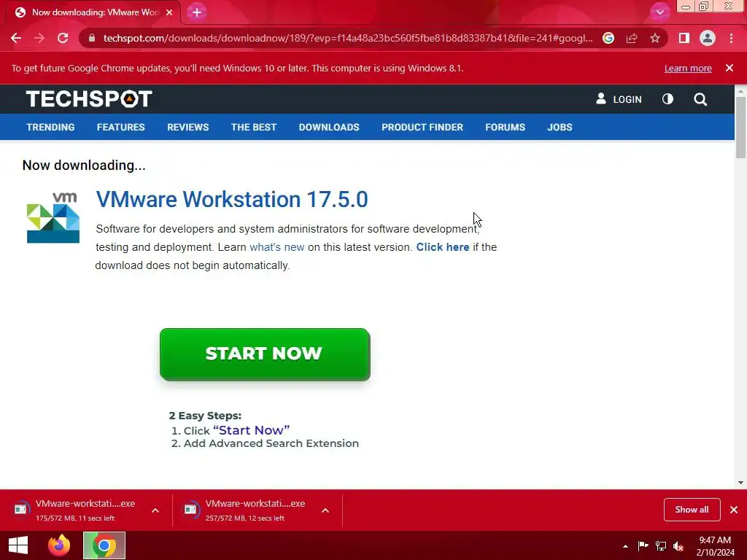747x560 pixels.
Task: Click Show all downloads button
Action: point(692,510)
